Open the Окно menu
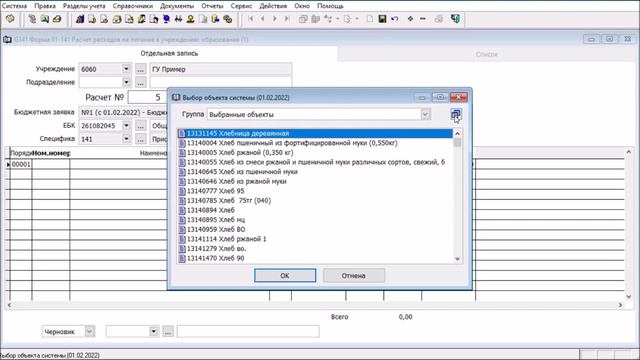 [x=302, y=6]
